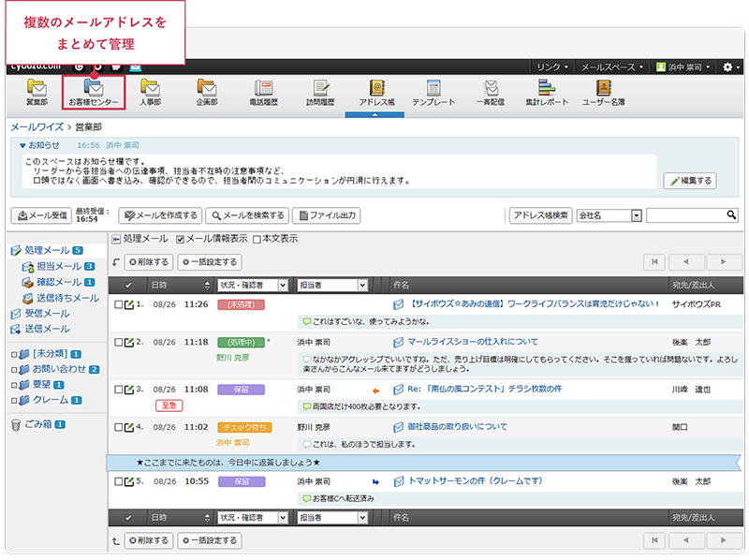The image size is (749, 560).
Task: Open the アドレス帳 address book icon
Action: pos(375,91)
